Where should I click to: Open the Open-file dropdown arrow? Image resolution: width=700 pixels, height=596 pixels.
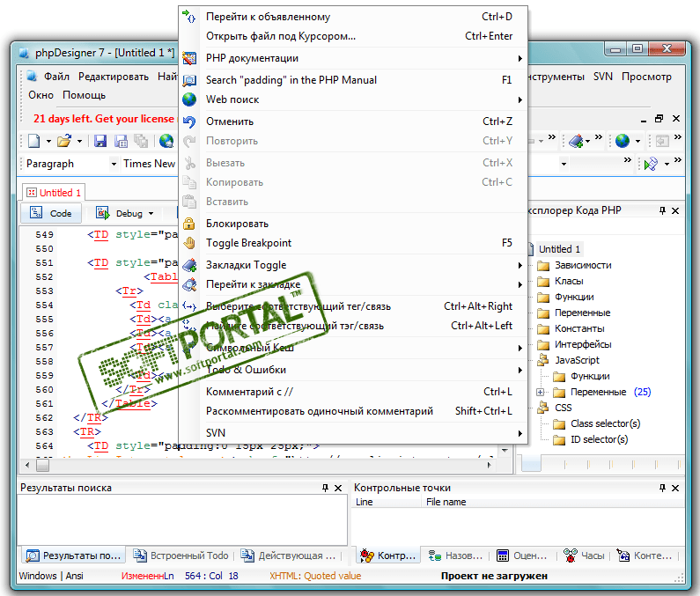click(x=79, y=142)
